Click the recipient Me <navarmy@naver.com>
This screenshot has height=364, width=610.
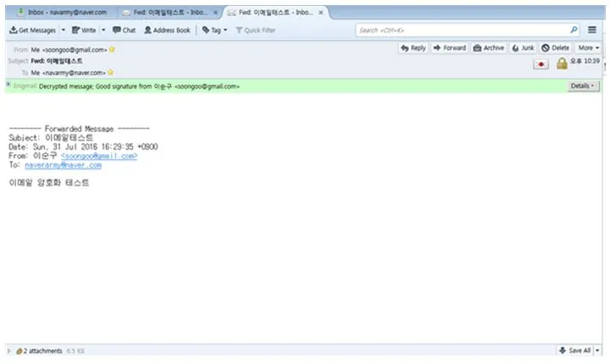click(68, 73)
